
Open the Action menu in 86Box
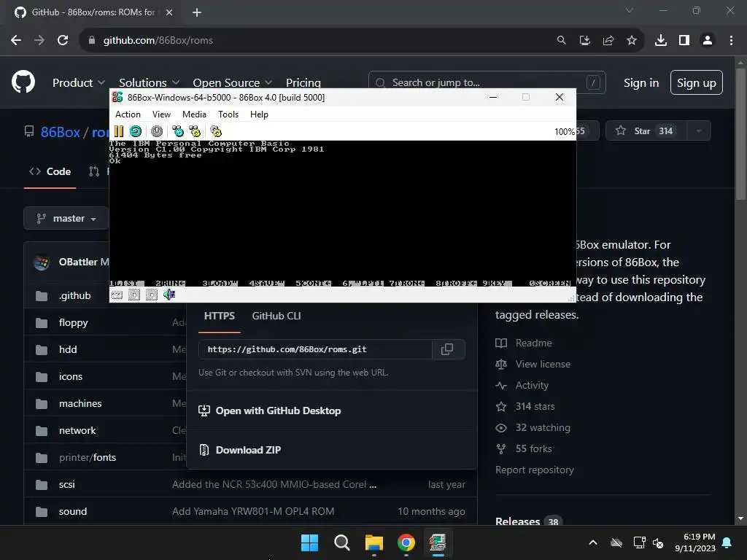(x=128, y=114)
